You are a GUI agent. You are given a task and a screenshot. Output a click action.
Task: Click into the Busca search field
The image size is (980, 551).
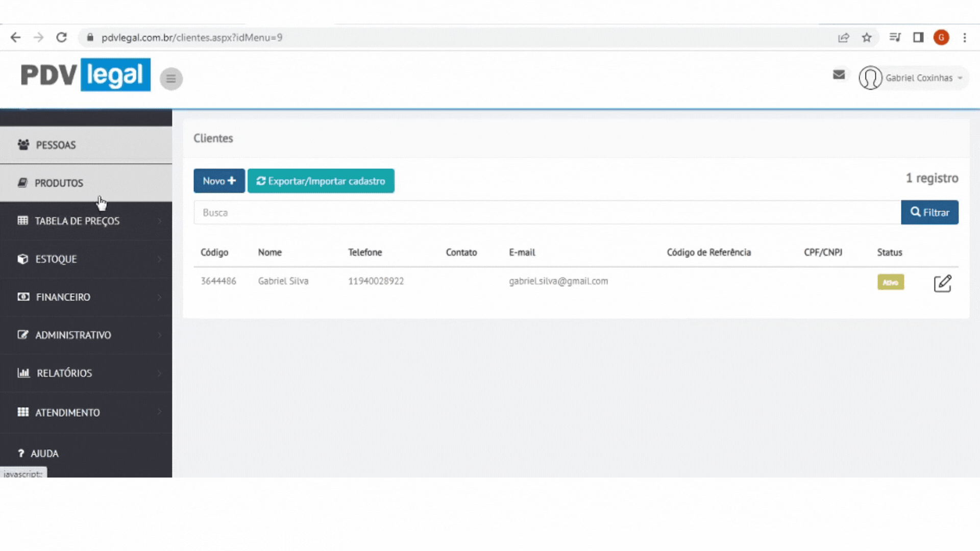[x=546, y=213]
